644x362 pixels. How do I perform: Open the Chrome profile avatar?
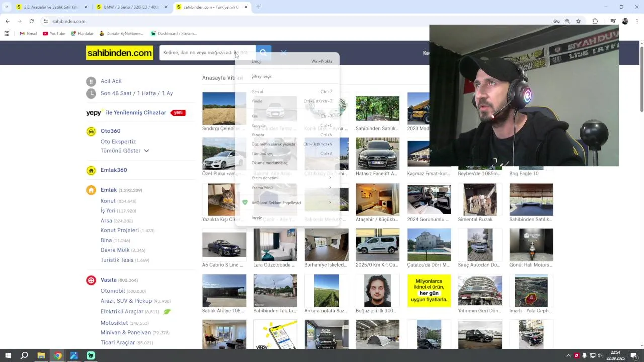(625, 21)
